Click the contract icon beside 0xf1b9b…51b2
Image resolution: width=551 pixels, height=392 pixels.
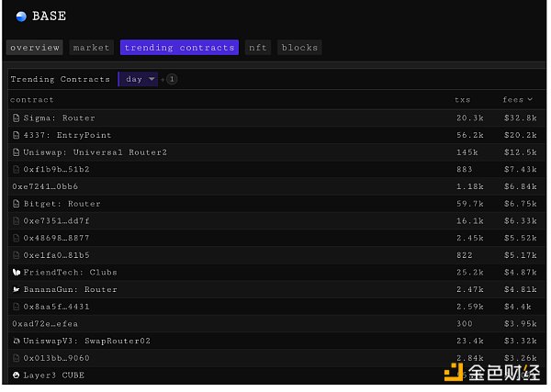(17, 170)
